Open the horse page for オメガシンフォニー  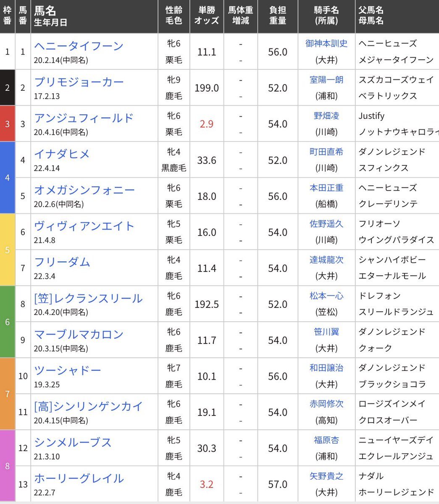[84, 191]
